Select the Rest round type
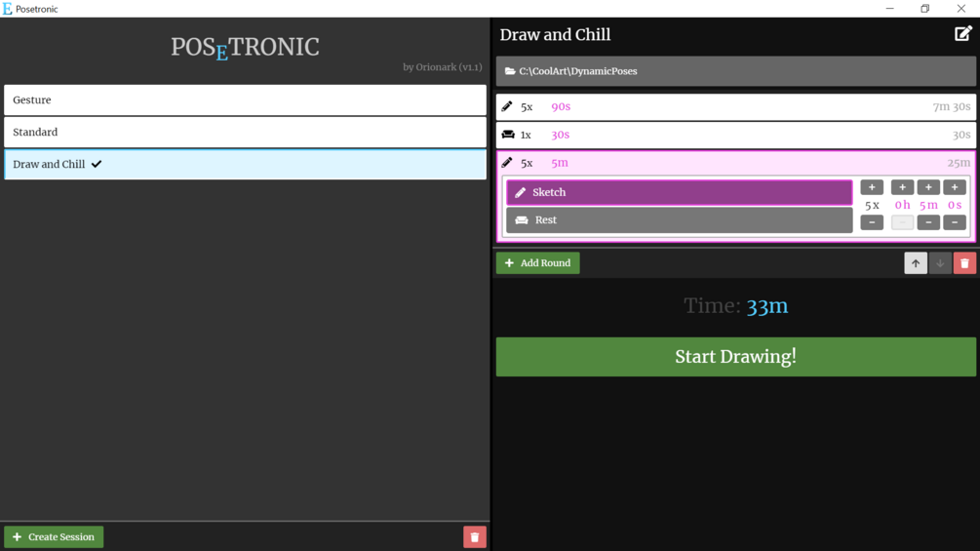Screen dimensions: 980x551 point(680,219)
